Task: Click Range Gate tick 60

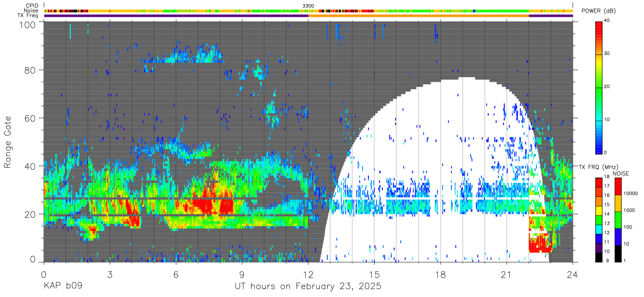Action: point(30,118)
